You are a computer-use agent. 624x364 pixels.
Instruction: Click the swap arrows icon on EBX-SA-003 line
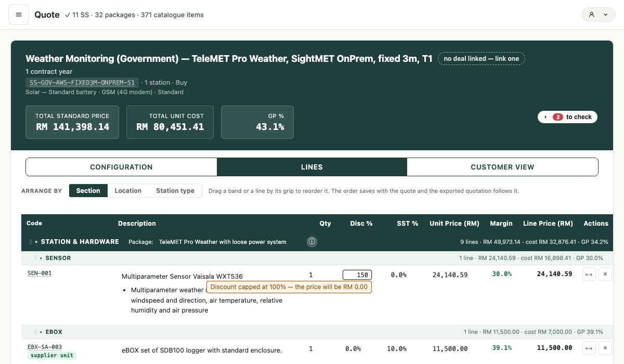click(589, 348)
